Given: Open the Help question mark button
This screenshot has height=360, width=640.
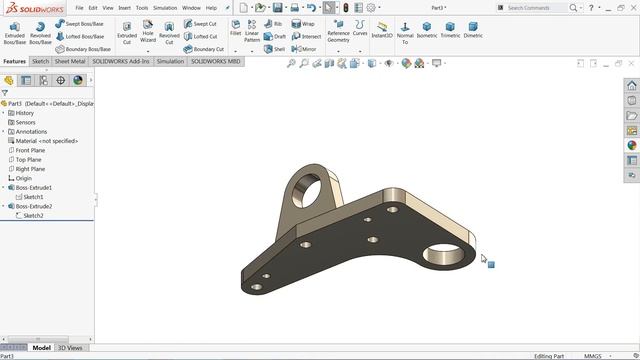Looking at the screenshot, I should click(591, 8).
